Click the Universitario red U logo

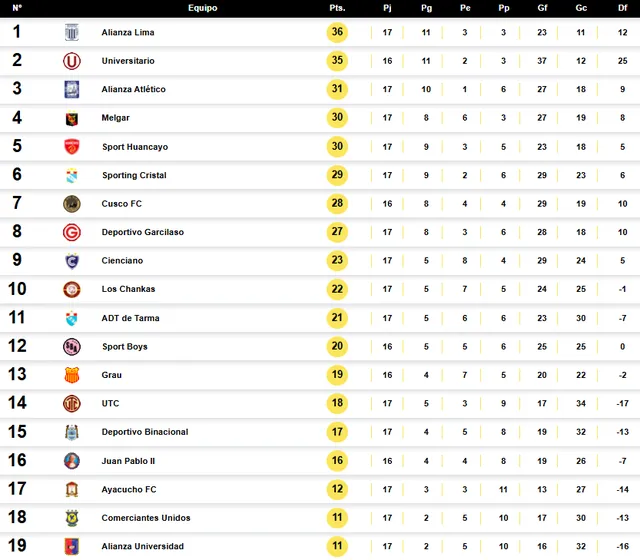(72, 61)
